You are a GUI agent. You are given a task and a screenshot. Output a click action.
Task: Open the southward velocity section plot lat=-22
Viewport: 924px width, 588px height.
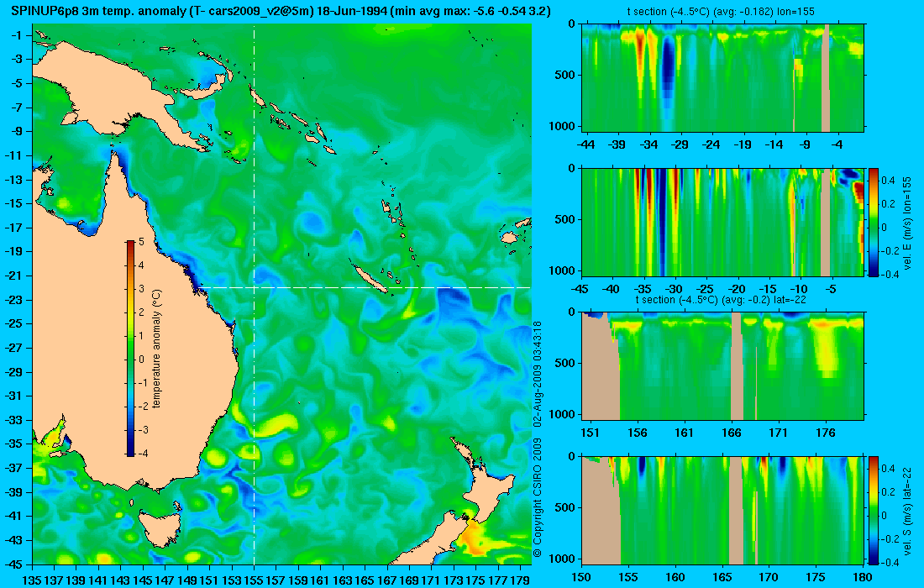point(722,510)
